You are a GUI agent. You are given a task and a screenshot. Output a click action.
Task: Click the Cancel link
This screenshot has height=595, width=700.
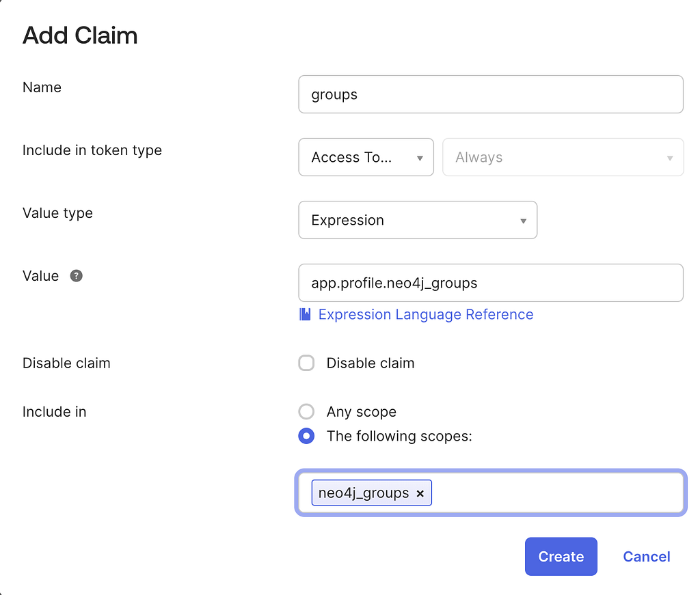(x=647, y=557)
